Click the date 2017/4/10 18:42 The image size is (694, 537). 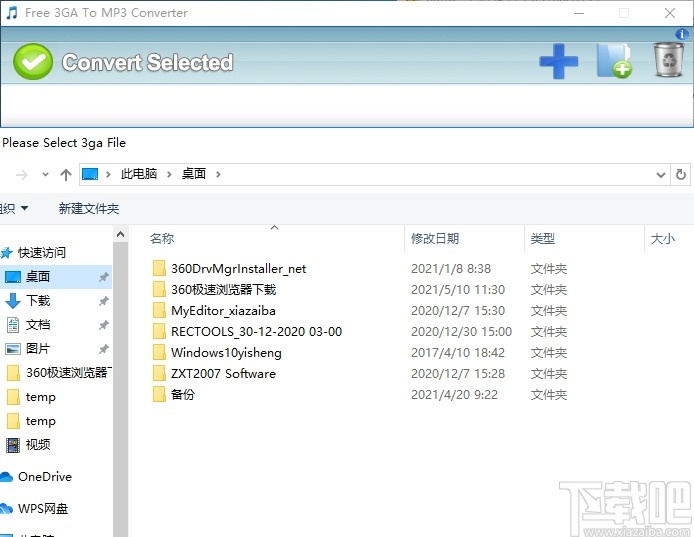tap(458, 352)
